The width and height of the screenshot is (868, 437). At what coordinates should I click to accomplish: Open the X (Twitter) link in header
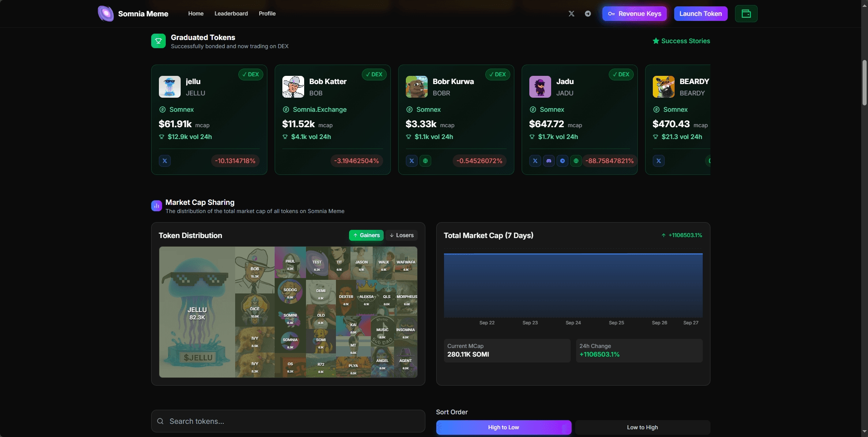571,14
